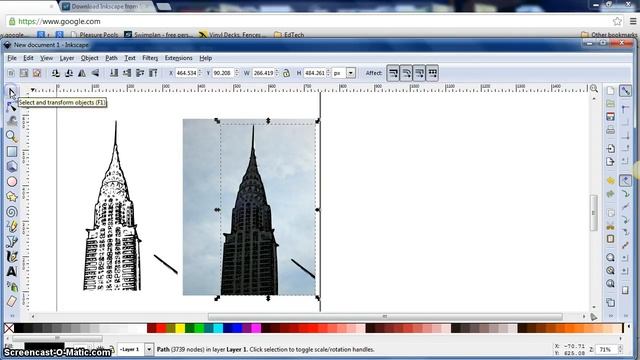Open the File menu
The image size is (640, 360).
pos(12,58)
